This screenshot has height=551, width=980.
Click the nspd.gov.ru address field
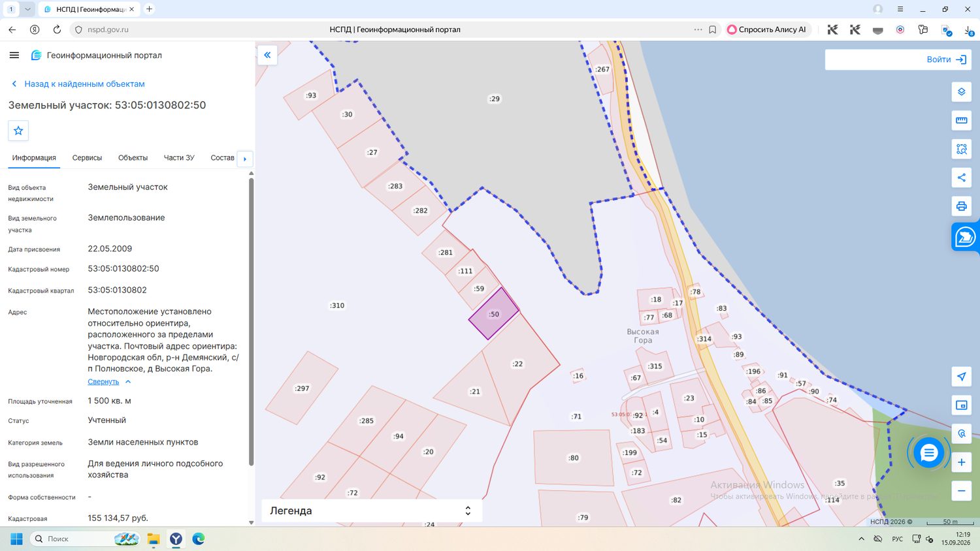pos(108,29)
